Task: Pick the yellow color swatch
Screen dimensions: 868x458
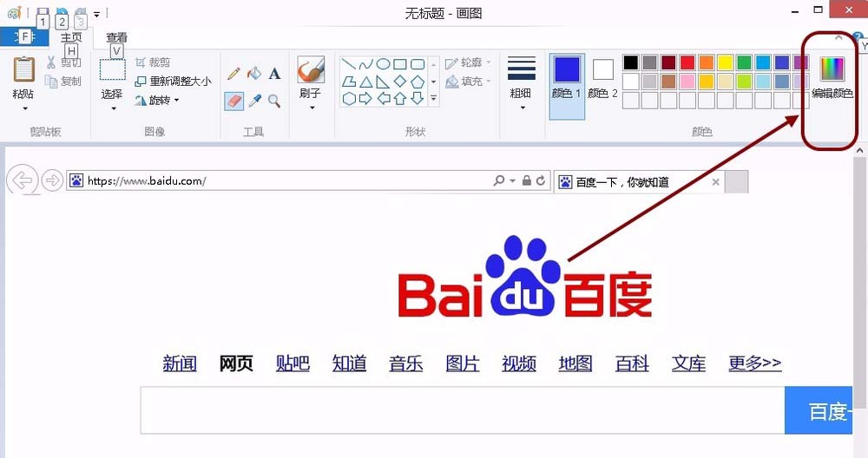Action: (x=725, y=62)
